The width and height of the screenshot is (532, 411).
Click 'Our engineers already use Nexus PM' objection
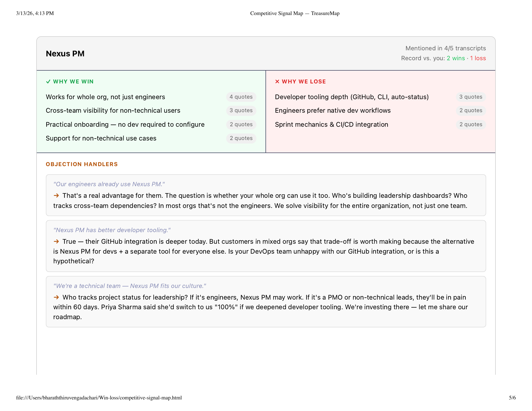pos(109,184)
